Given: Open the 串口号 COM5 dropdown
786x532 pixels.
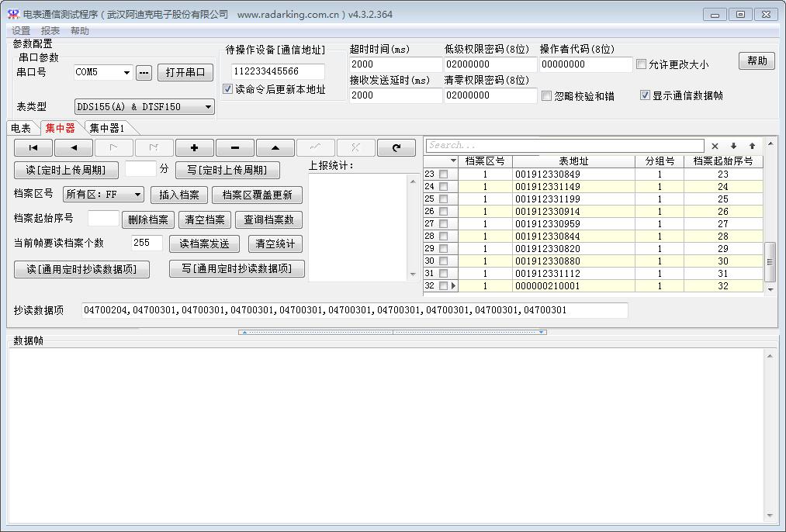Looking at the screenshot, I should coord(126,73).
